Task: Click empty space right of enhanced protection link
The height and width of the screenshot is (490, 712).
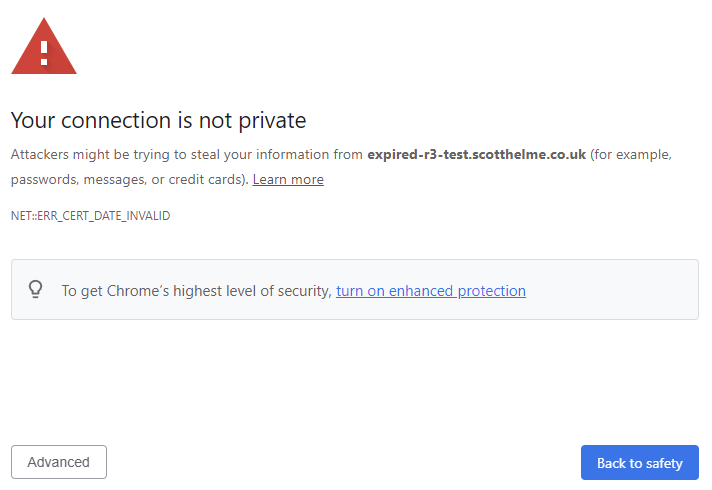Action: (610, 291)
